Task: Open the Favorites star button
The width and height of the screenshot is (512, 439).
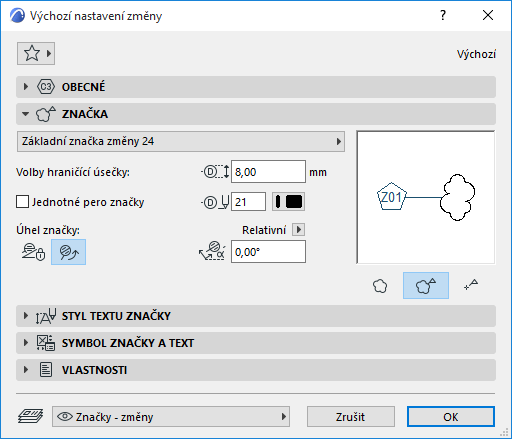Action: pyautogui.click(x=36, y=53)
